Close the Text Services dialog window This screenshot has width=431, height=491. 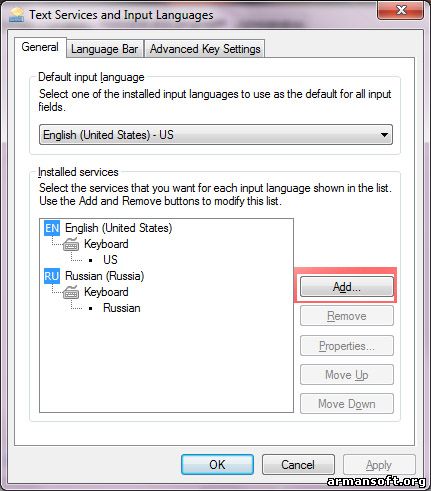pyautogui.click(x=401, y=10)
